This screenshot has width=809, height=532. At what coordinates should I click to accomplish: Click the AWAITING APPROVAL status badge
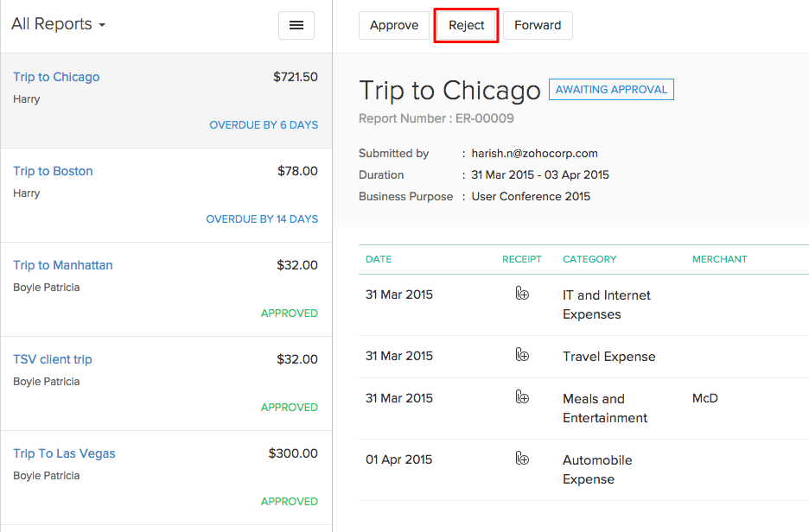pos(611,90)
